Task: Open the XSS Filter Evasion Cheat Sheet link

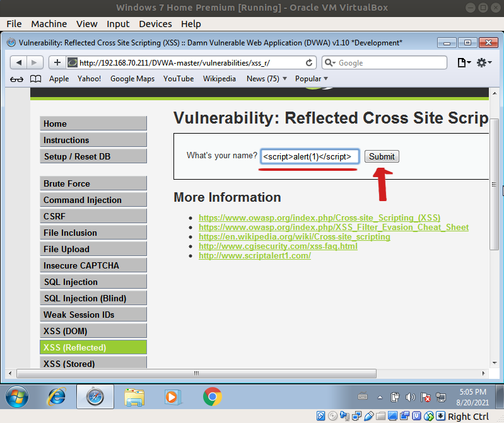Action: pyautogui.click(x=334, y=228)
